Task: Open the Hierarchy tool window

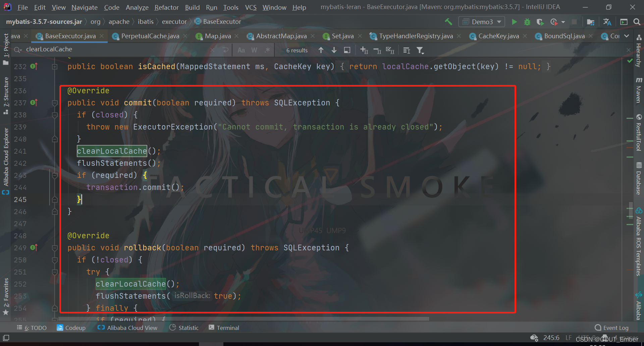Action: pos(639,51)
